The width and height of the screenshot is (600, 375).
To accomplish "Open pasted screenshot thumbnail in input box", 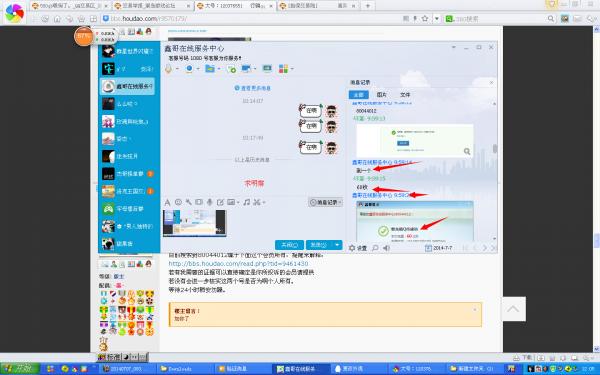I will click(x=194, y=223).
